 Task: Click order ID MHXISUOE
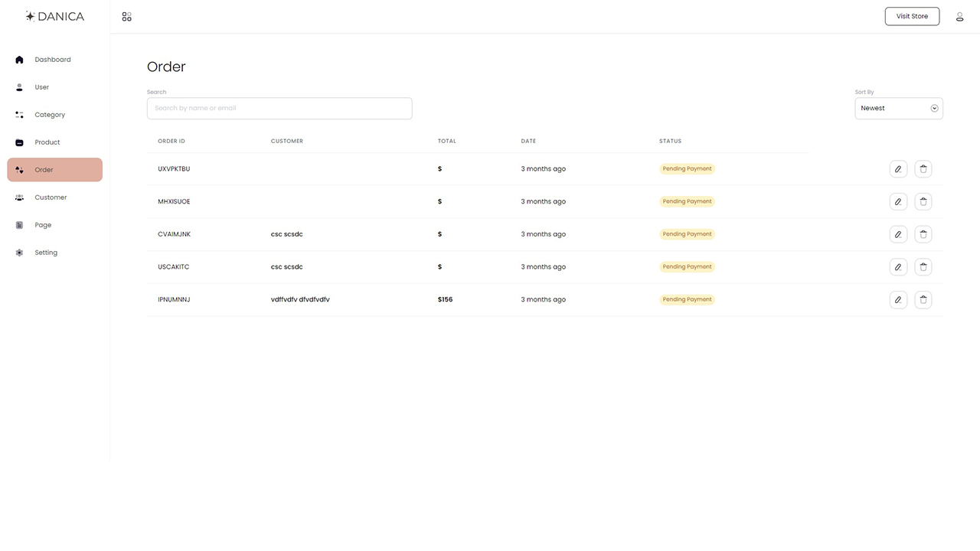(x=174, y=201)
